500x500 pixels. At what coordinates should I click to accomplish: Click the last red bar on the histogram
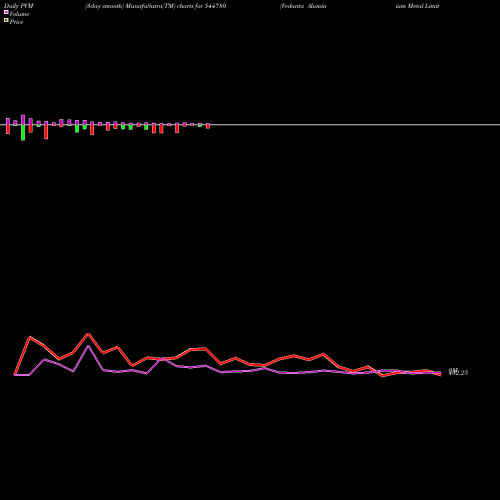pyautogui.click(x=208, y=126)
